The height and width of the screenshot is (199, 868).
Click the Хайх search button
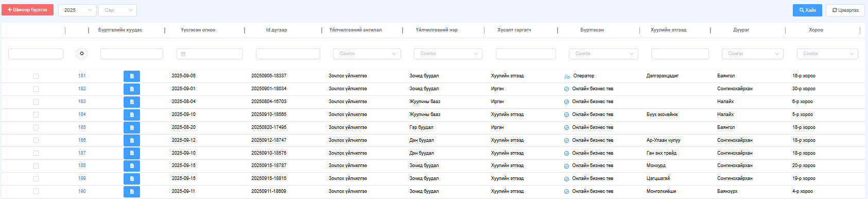pyautogui.click(x=807, y=10)
